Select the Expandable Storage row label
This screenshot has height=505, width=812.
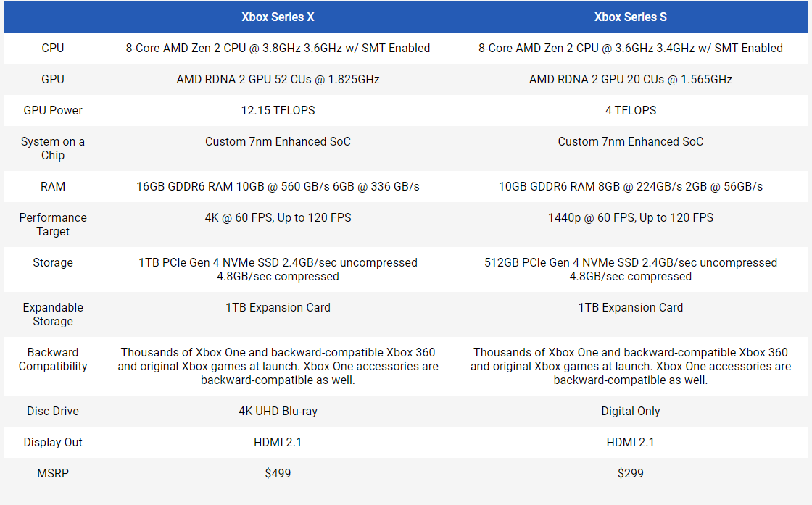53,314
